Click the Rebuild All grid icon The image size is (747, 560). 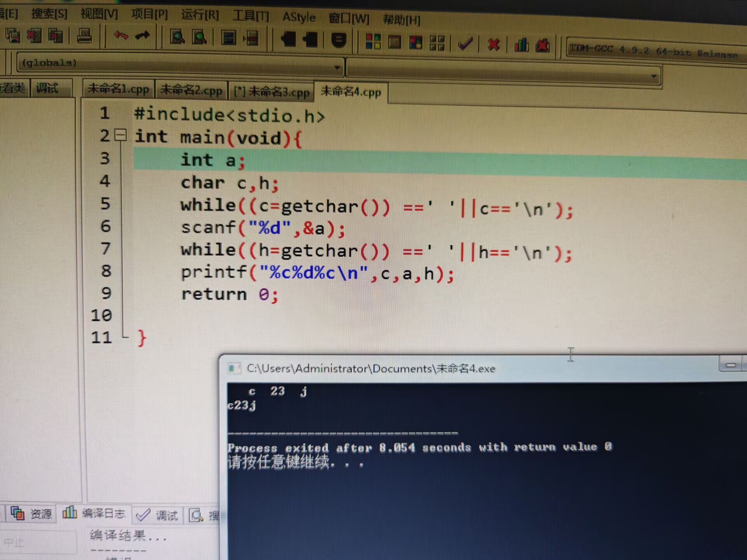click(437, 43)
